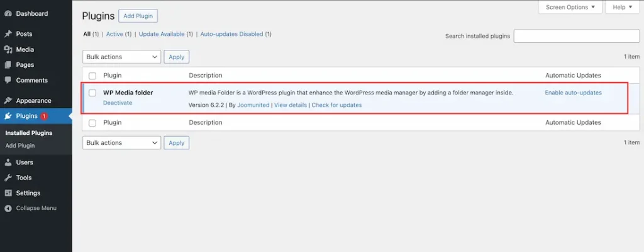The height and width of the screenshot is (252, 644).
Task: Open the Installed Plugins submenu item
Action: [x=29, y=133]
